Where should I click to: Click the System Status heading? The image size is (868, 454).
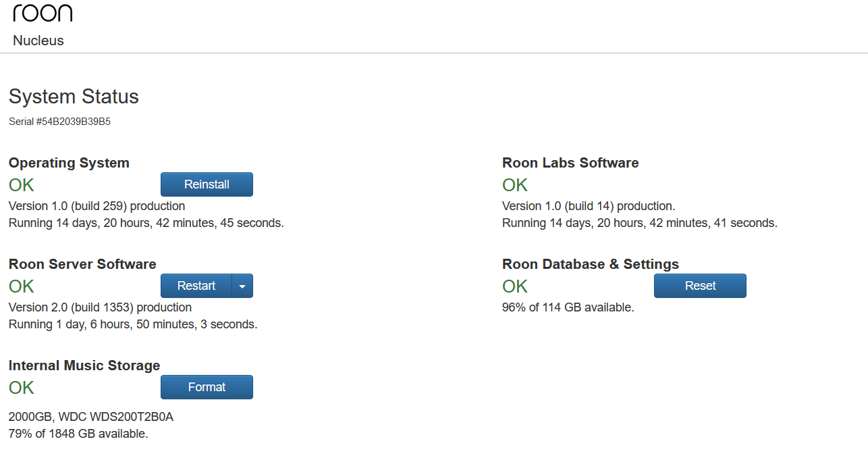point(73,97)
